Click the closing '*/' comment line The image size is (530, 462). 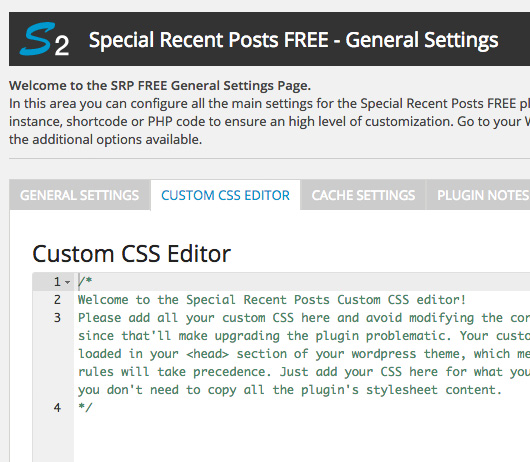click(85, 408)
